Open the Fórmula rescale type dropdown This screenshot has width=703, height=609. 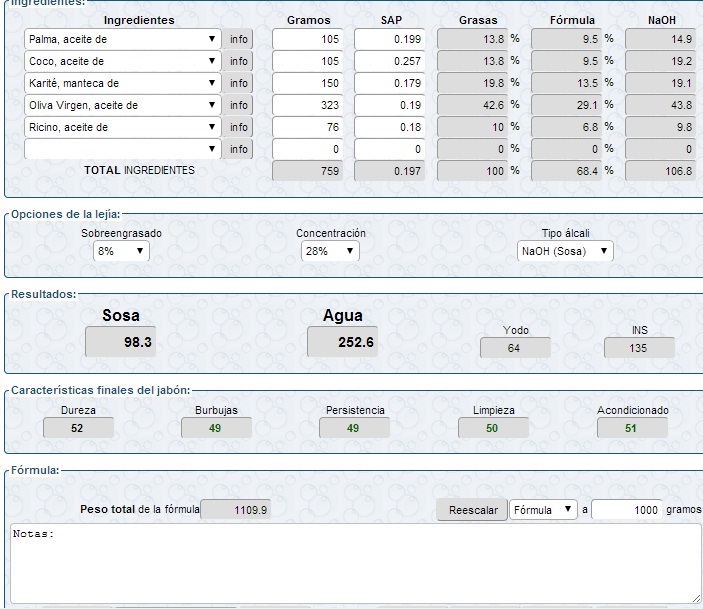[x=543, y=510]
